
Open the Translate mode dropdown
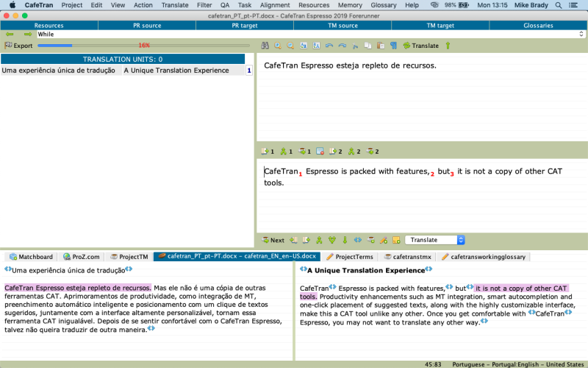[x=435, y=240]
